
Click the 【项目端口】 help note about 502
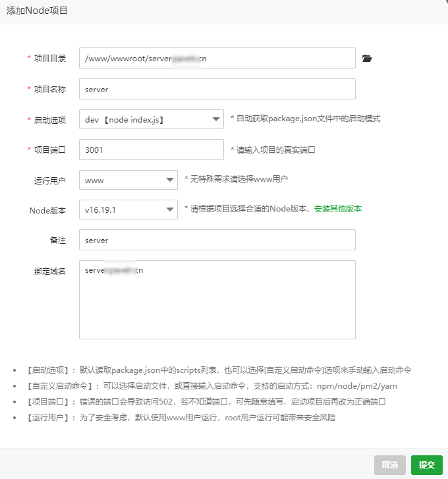206,402
